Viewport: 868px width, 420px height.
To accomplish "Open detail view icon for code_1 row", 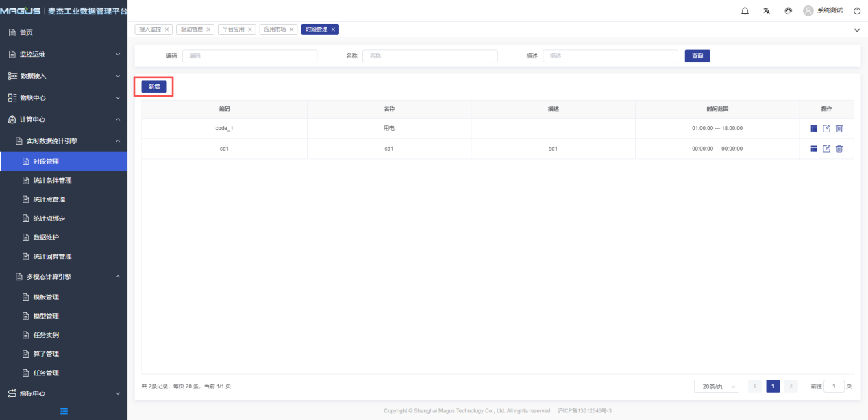I will coord(814,128).
